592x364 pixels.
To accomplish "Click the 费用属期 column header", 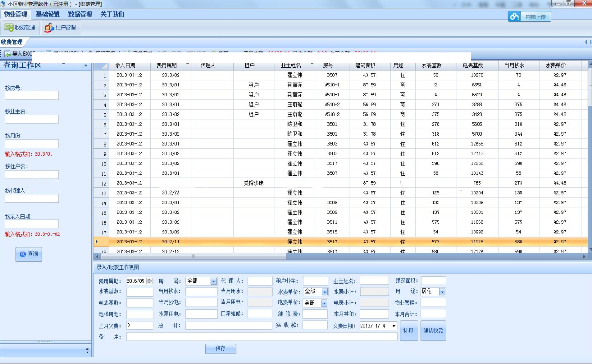I will pos(171,66).
